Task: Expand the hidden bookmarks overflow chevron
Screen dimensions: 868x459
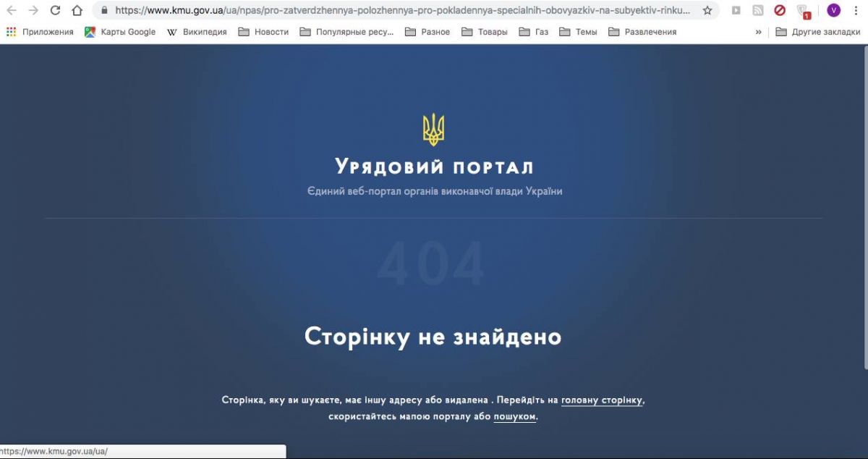Action: point(758,32)
